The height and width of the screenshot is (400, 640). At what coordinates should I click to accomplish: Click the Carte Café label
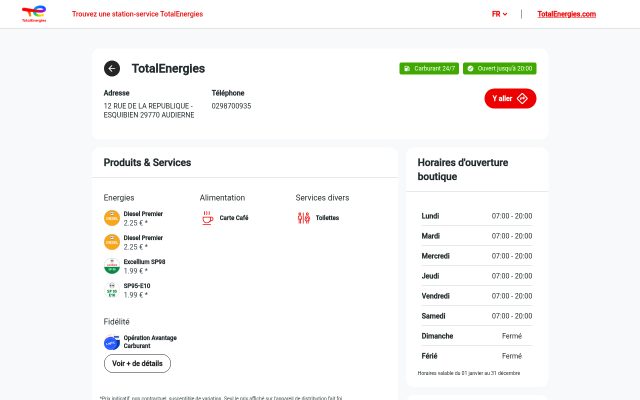[x=234, y=218]
